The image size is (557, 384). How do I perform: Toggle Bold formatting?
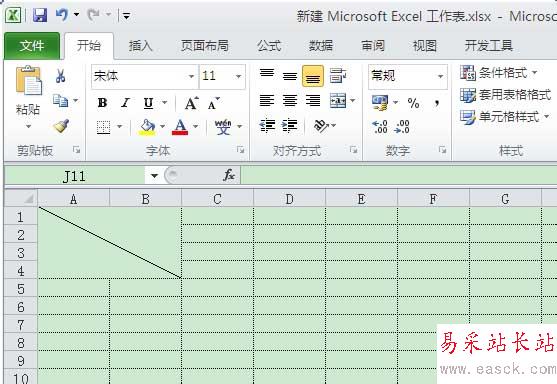pyautogui.click(x=102, y=103)
